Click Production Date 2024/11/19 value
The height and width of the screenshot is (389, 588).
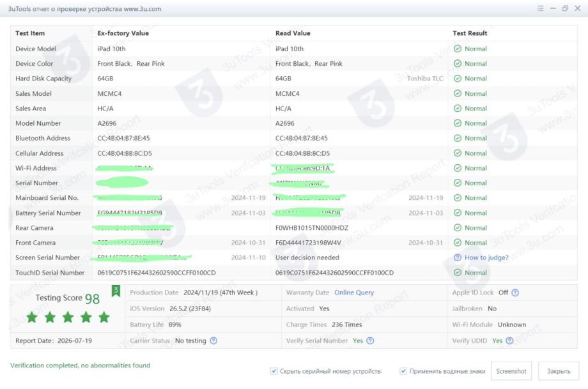coord(220,293)
